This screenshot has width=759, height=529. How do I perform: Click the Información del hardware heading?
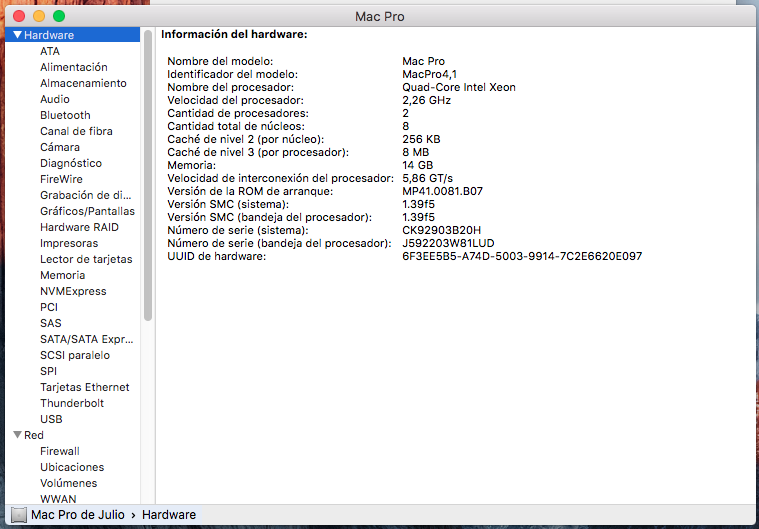point(234,34)
